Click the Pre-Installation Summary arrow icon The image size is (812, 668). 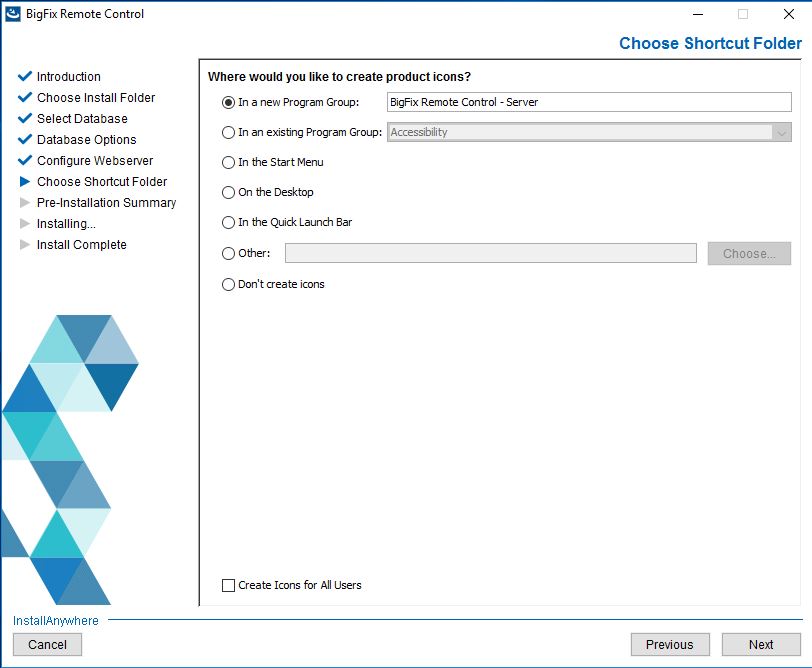25,202
